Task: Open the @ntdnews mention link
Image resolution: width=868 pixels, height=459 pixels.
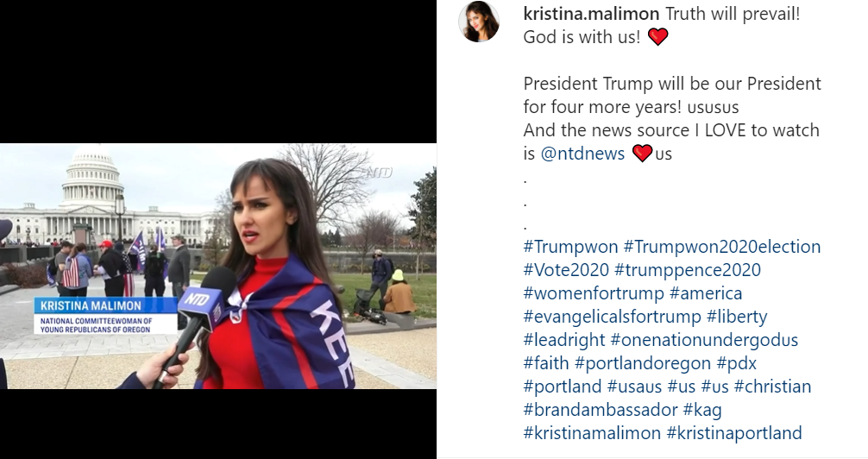Action: [582, 154]
